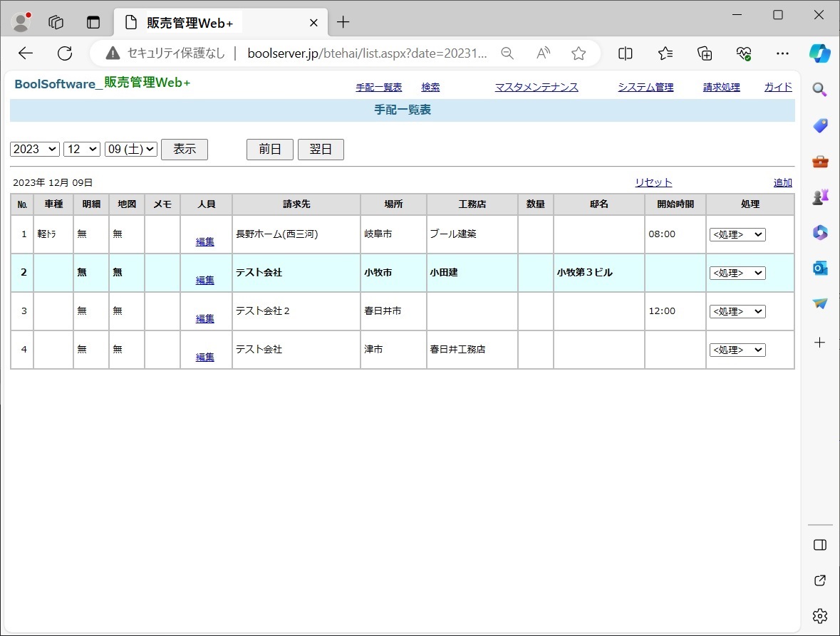Click the 追加 link
840x636 pixels.
[782, 183]
